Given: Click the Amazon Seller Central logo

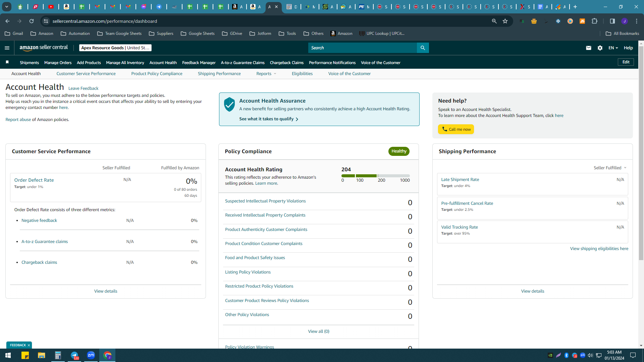Looking at the screenshot, I should 44,48.
